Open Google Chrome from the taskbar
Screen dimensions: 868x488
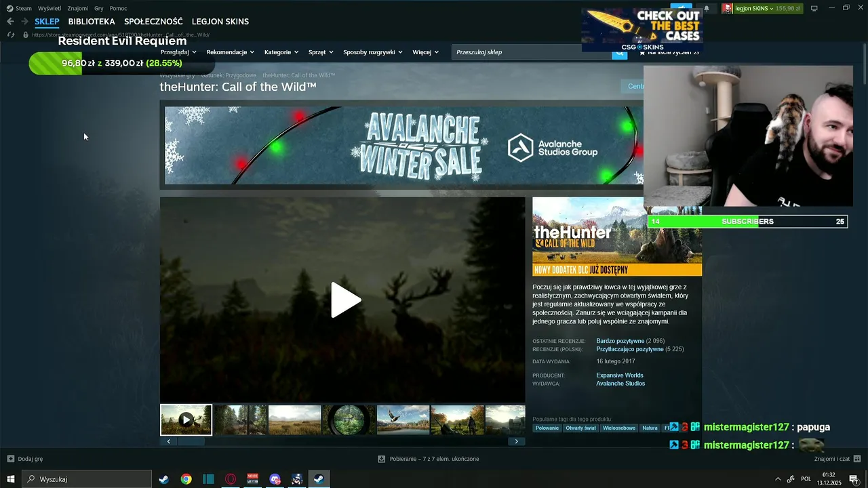click(186, 479)
